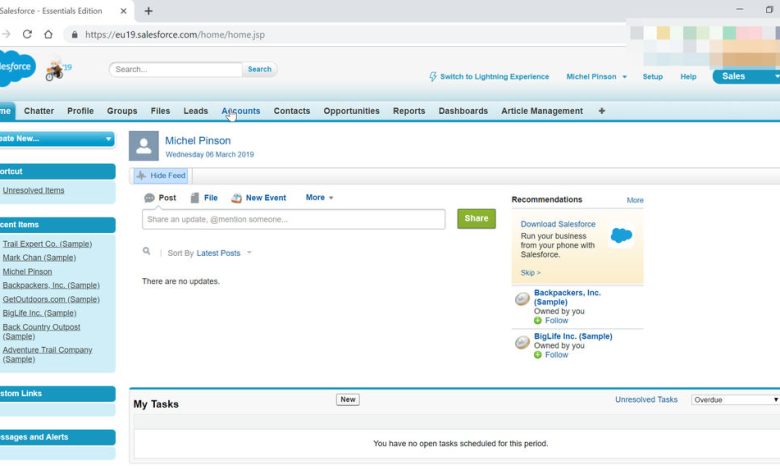
Task: Open the Reports tab
Action: point(409,111)
